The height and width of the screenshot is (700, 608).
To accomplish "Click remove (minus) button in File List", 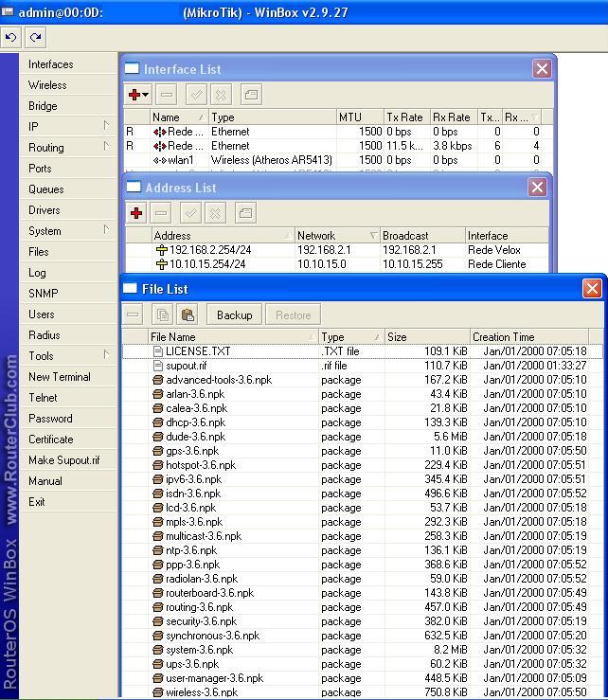I will point(133,314).
